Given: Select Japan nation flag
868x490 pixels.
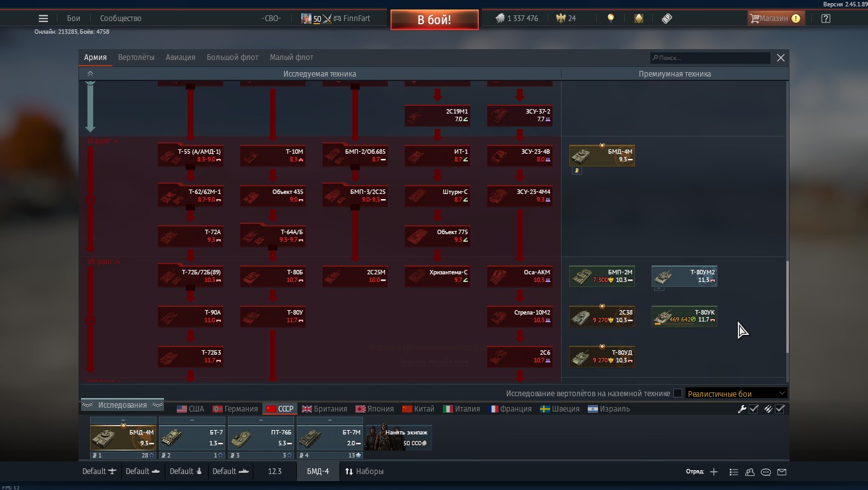Looking at the screenshot, I should click(375, 409).
